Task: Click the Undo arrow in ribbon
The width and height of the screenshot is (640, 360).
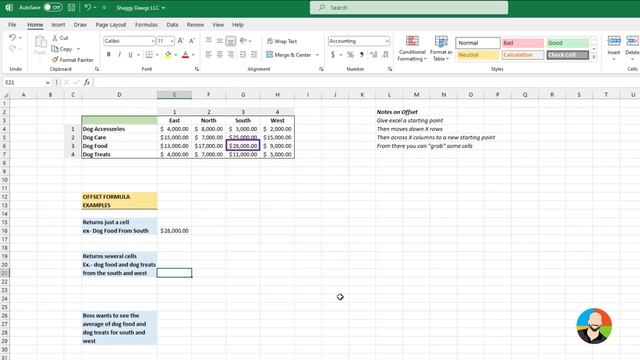Action: [12, 38]
